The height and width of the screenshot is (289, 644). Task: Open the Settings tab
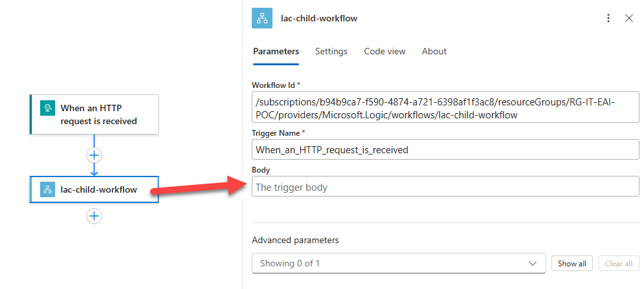point(331,51)
